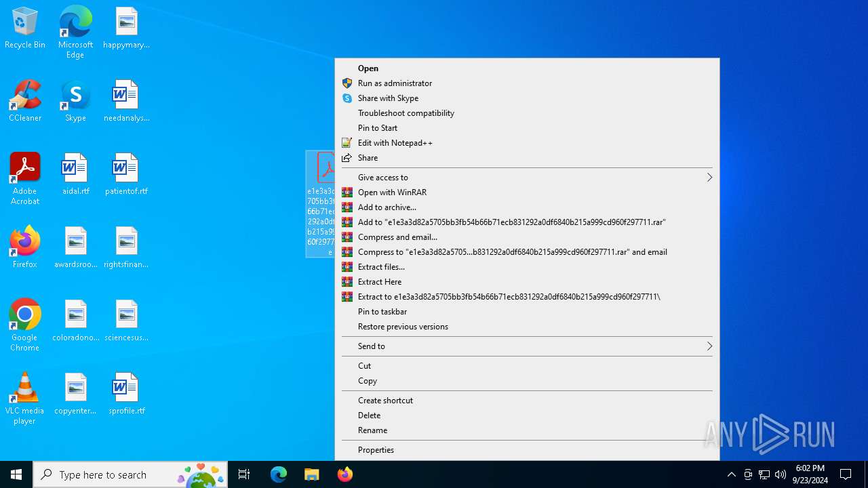Select the VLC media player shortcut
Viewport: 868px width, 488px height.
point(25,399)
